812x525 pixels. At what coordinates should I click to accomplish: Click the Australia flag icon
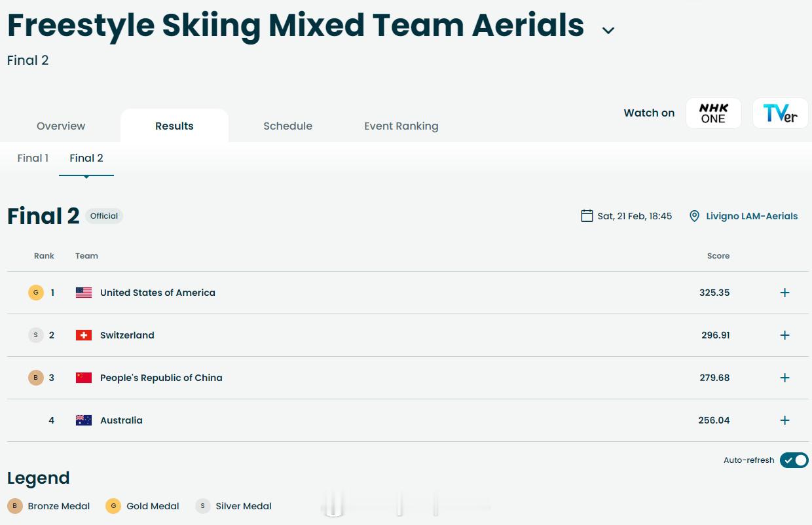(84, 420)
